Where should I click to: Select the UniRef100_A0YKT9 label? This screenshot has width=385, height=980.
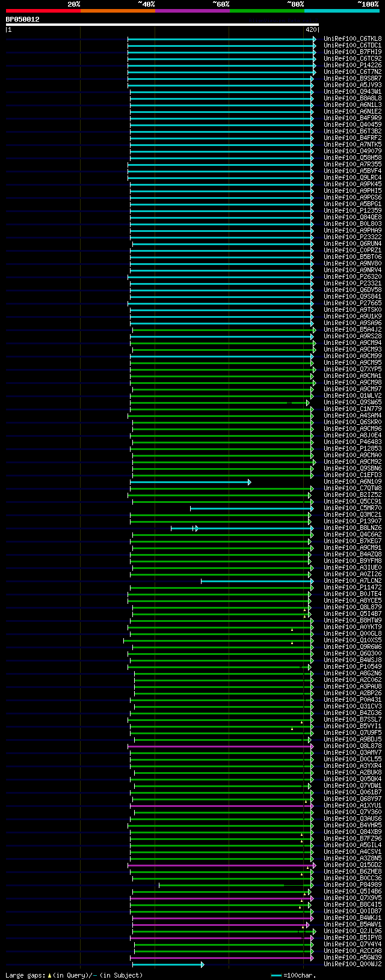coord(353,627)
